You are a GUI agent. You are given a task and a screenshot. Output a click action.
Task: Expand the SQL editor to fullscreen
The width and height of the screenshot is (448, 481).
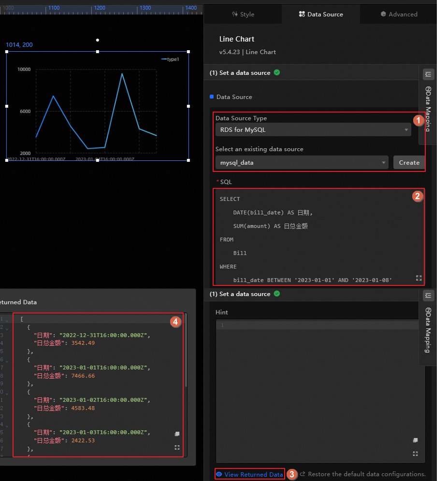419,278
